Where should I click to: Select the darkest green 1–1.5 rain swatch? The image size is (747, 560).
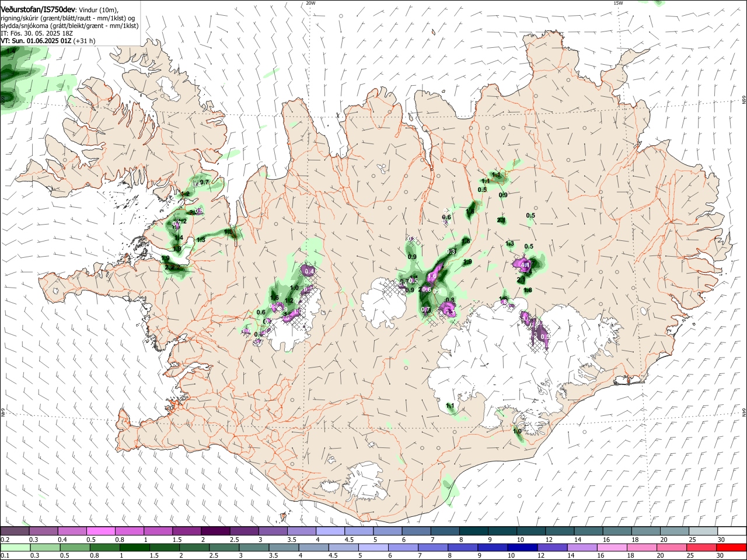pos(136,548)
